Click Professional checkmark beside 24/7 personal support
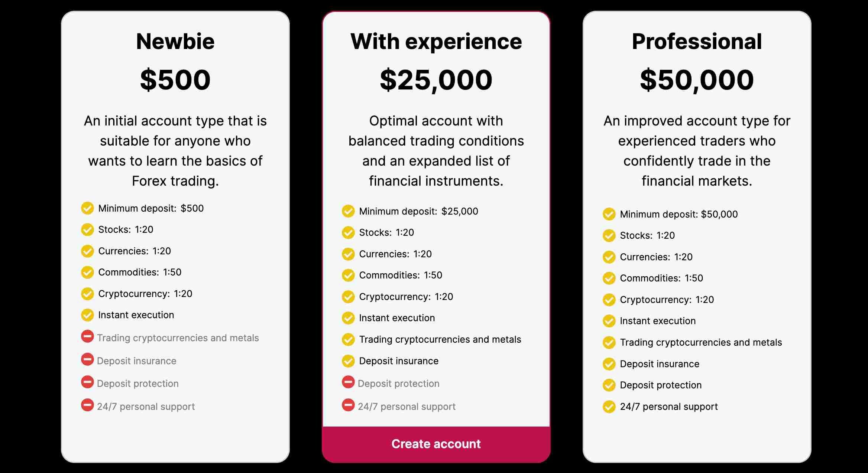This screenshot has width=868, height=473. (x=609, y=407)
